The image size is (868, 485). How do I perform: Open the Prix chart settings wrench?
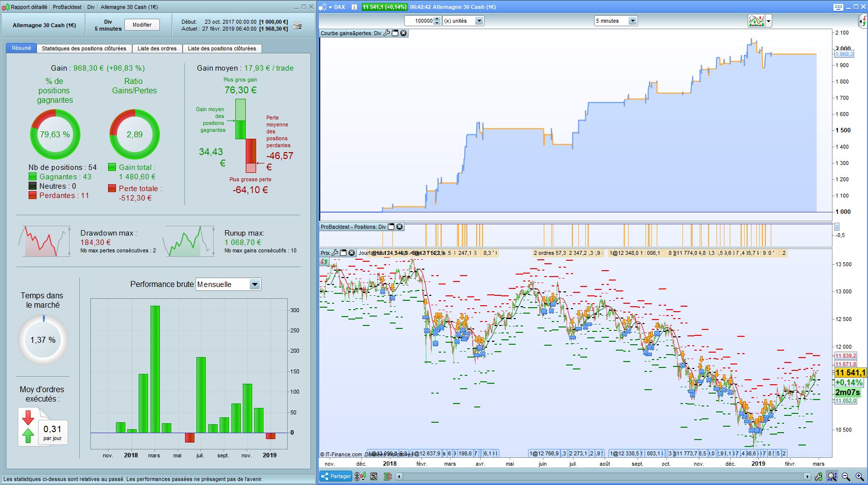pyautogui.click(x=335, y=253)
